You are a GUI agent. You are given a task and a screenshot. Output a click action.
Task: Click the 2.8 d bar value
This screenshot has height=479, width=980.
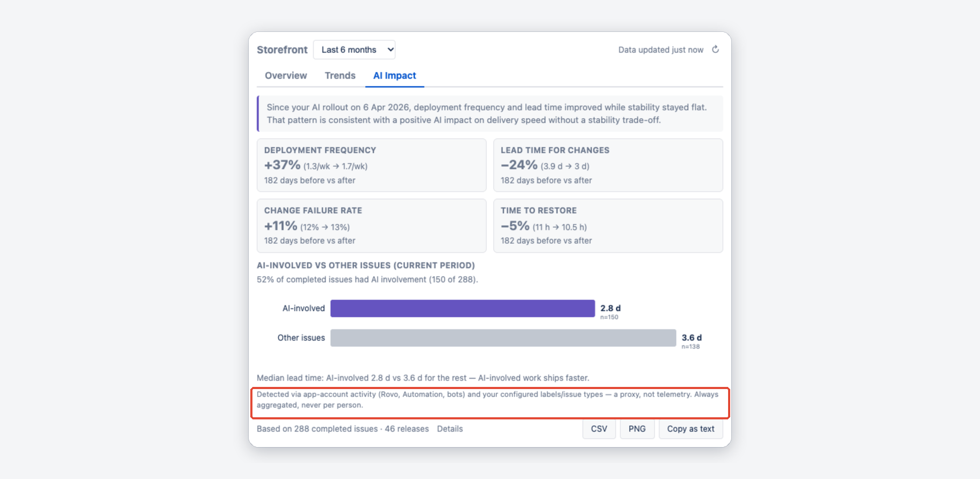(x=610, y=308)
